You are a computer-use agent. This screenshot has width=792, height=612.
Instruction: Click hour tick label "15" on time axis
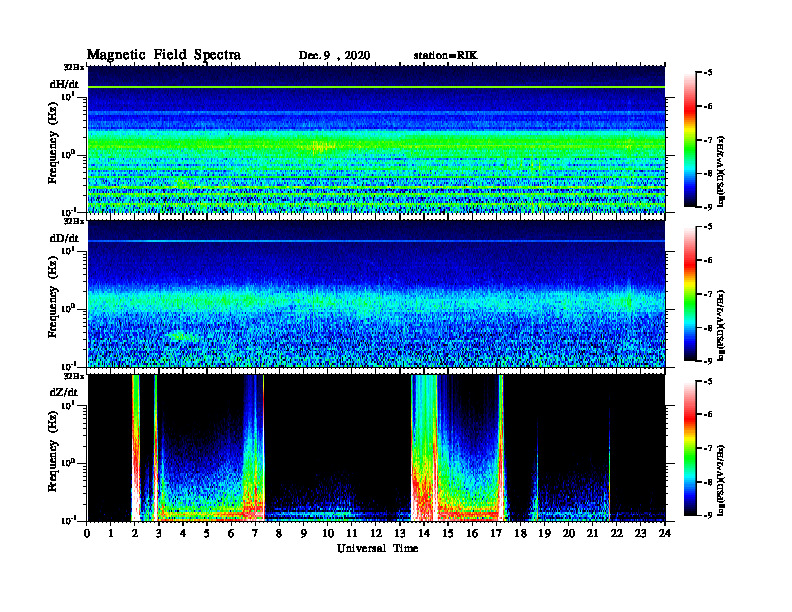(x=448, y=534)
